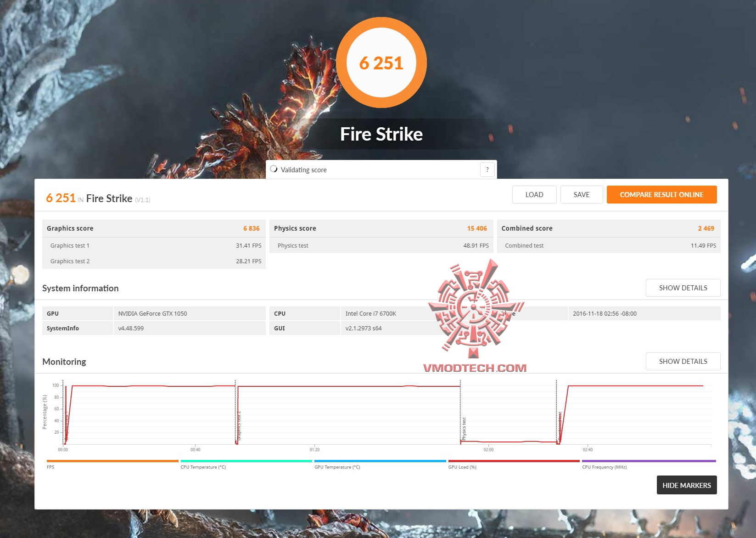The width and height of the screenshot is (756, 538).
Task: Click the 48.91 FPS result
Action: point(476,246)
